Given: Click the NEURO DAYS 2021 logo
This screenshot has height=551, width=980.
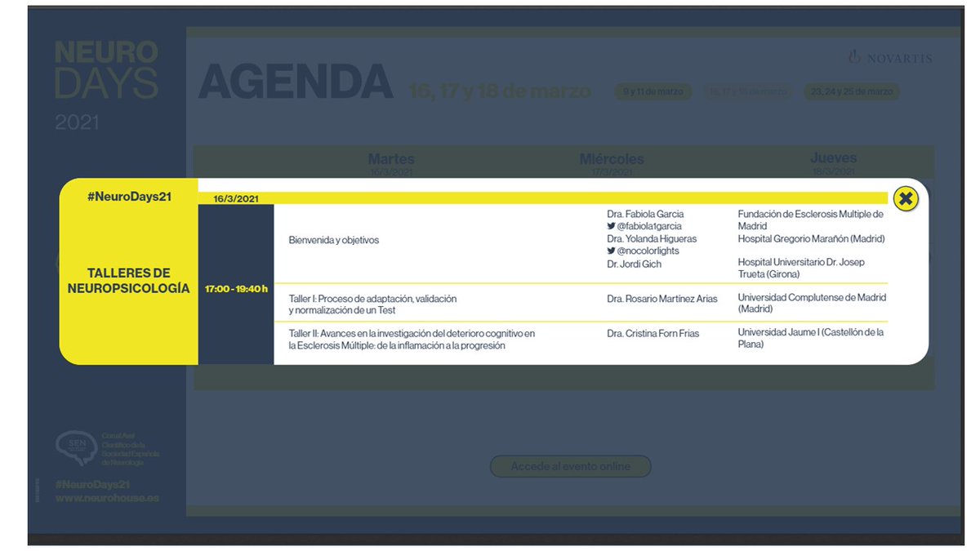Looking at the screenshot, I should point(106,86).
